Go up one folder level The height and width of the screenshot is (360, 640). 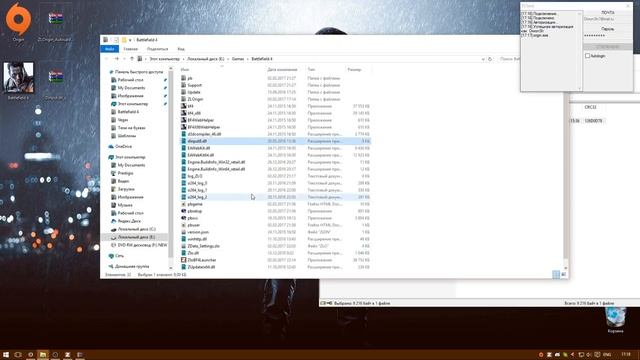coord(132,59)
